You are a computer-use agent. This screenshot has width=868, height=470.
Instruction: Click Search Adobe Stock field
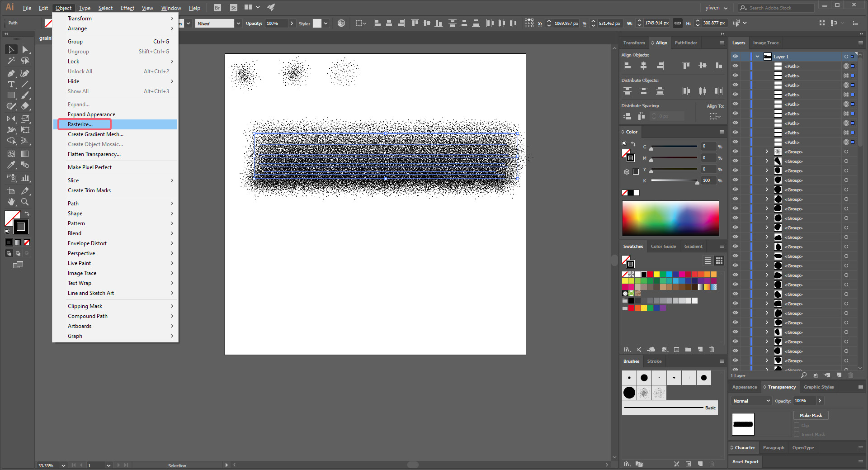tap(776, 8)
